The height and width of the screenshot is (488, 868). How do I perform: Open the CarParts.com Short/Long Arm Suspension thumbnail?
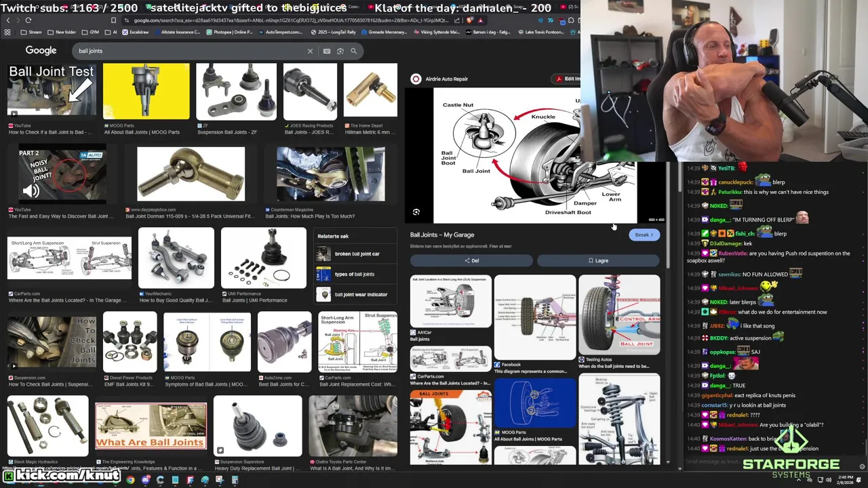(69, 258)
